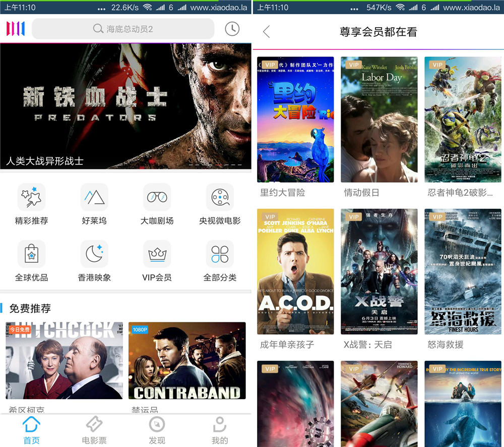Viewport: 504px width, 447px height.
Task: Click the app logo with colored bars
Action: (16, 29)
